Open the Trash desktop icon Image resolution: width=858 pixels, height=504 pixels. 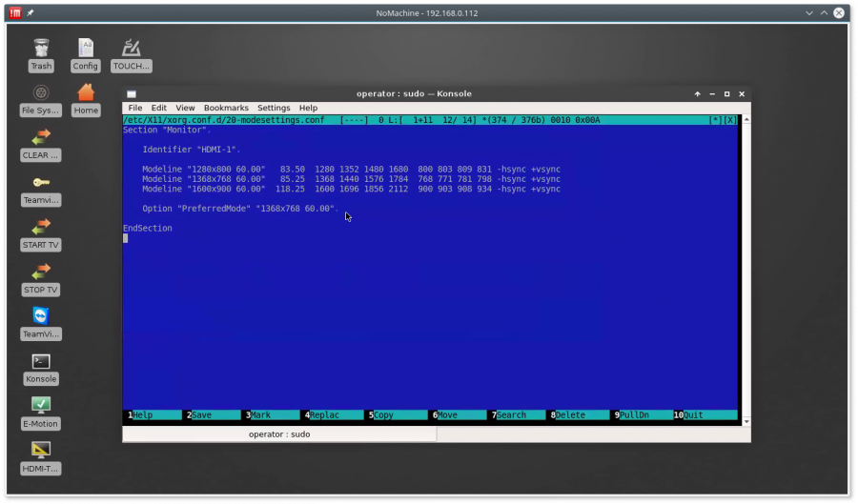(x=41, y=50)
